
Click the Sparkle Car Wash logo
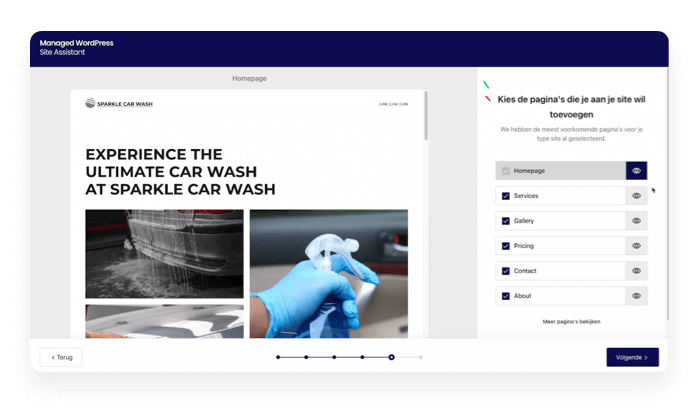(119, 103)
